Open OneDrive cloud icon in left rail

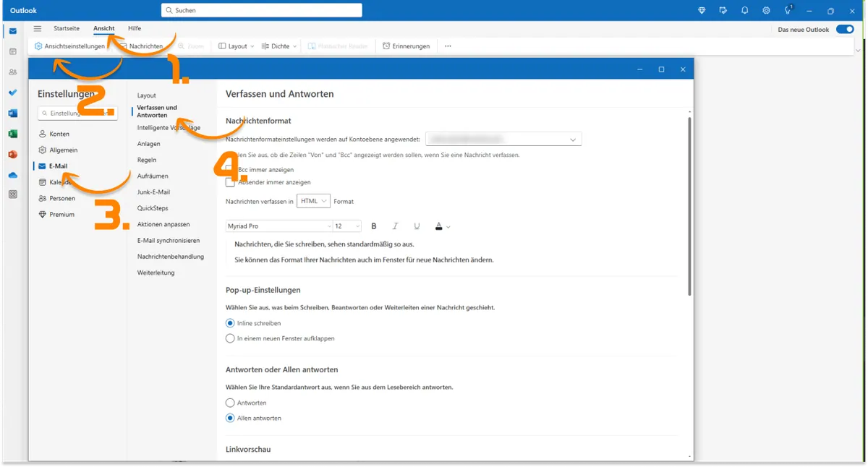13,175
